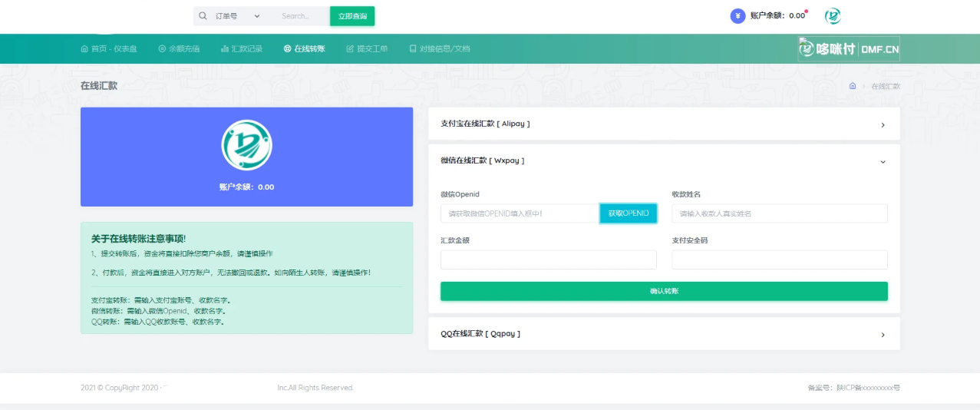The height and width of the screenshot is (410, 980).
Task: Open 对接信息/文档 menu item
Action: [x=439, y=48]
